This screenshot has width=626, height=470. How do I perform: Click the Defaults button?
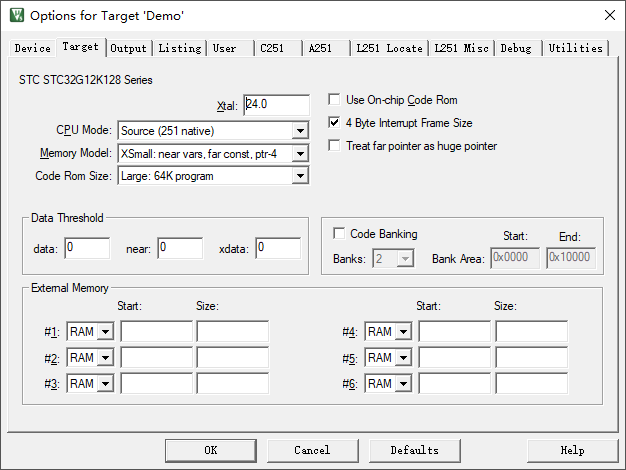coord(414,450)
